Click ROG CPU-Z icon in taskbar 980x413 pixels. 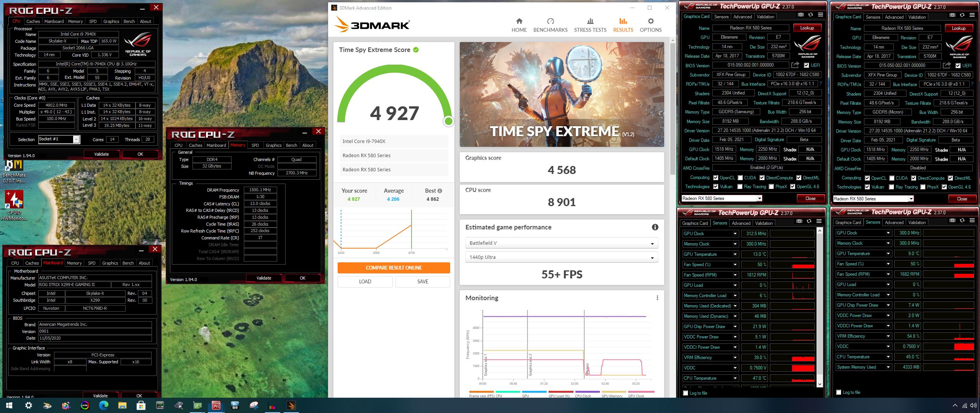216,405
